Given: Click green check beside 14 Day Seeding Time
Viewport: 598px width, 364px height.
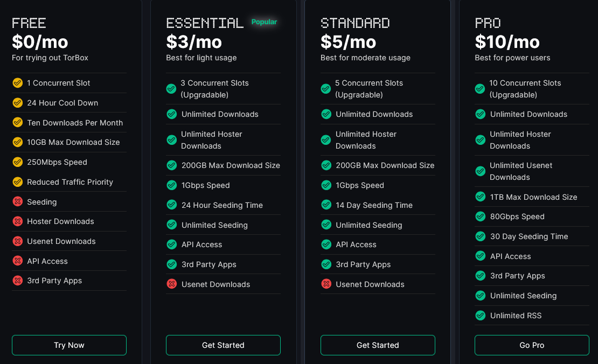Looking at the screenshot, I should pos(326,205).
